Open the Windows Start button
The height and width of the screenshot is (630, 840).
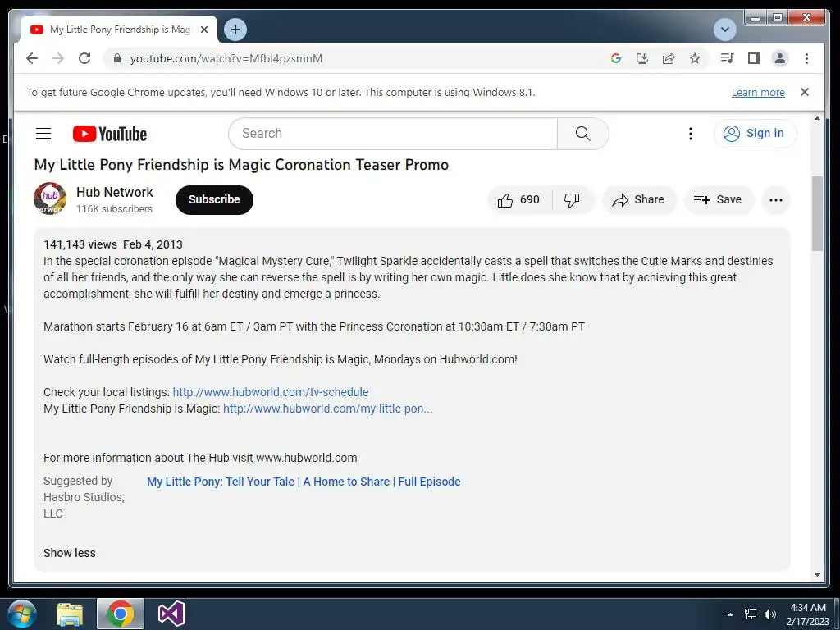coord(22,614)
